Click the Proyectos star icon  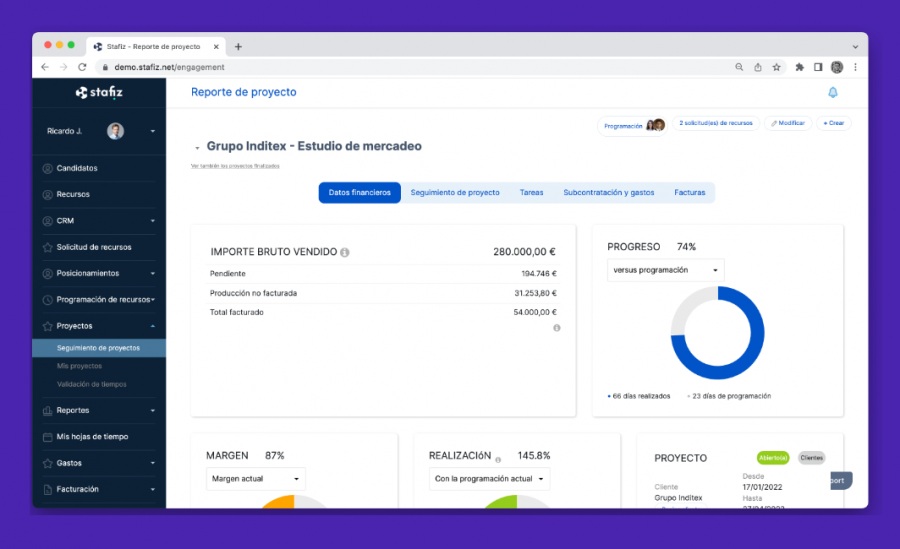click(x=48, y=326)
